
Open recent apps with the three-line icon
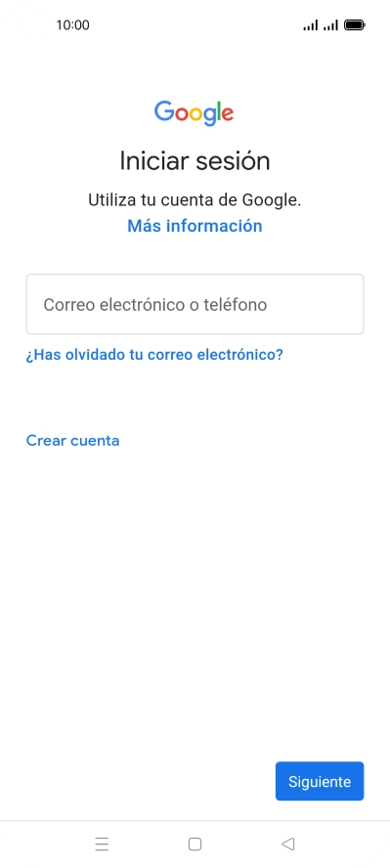[x=102, y=844]
